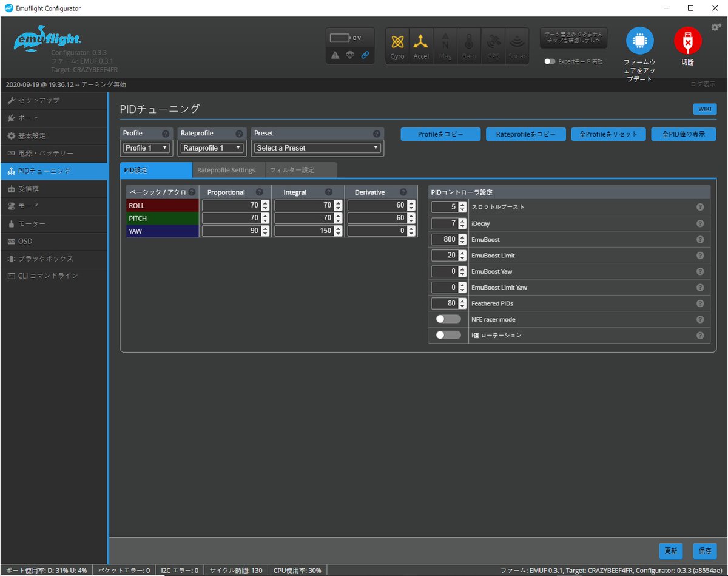
Task: Click the Baro sensor icon
Action: (x=469, y=46)
